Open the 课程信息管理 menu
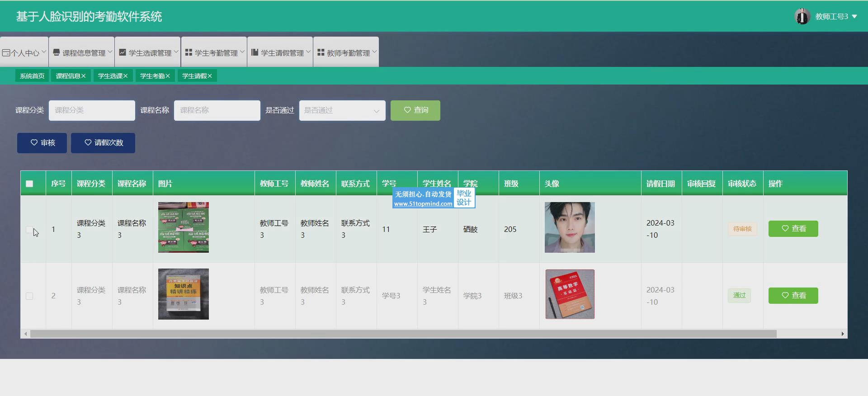The image size is (868, 396). [x=81, y=52]
